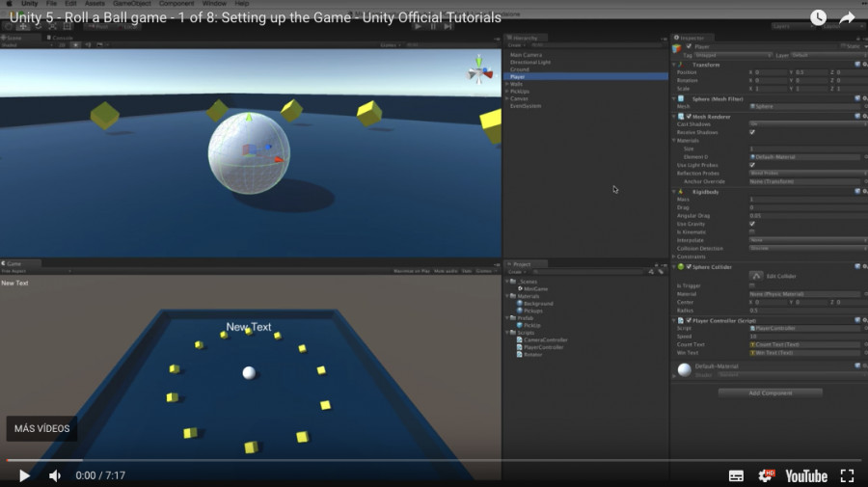Screen dimensions: 868x487
Task: Select the Rotator script
Action: coord(529,354)
